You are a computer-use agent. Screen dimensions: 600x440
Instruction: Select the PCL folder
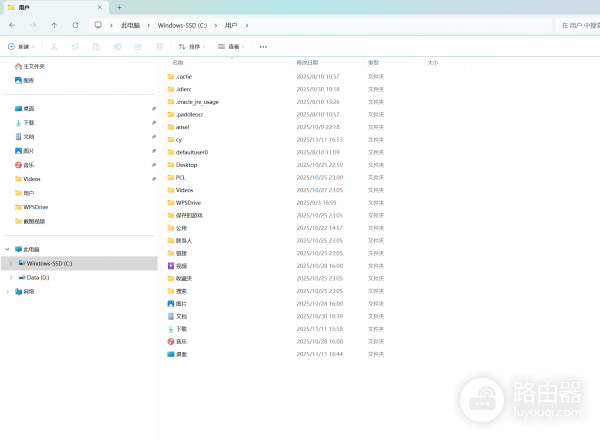(176, 178)
